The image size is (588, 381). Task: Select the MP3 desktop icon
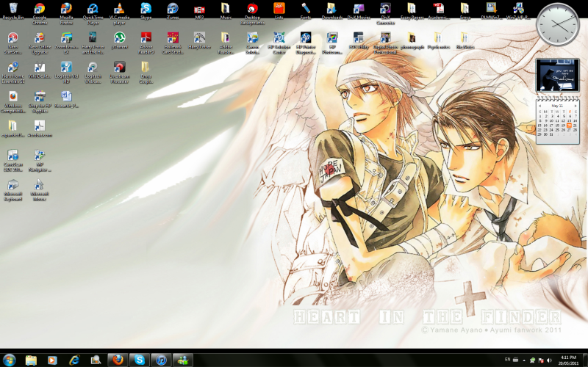(x=199, y=11)
